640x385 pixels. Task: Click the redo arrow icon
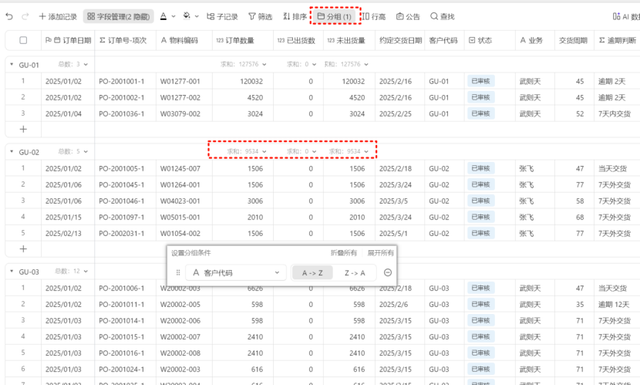(x=25, y=16)
